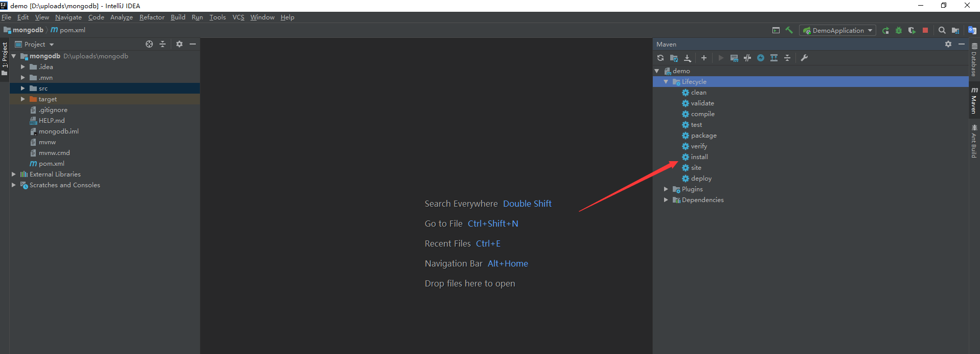Open the Refactor menu
The image size is (980, 354).
(x=152, y=17)
